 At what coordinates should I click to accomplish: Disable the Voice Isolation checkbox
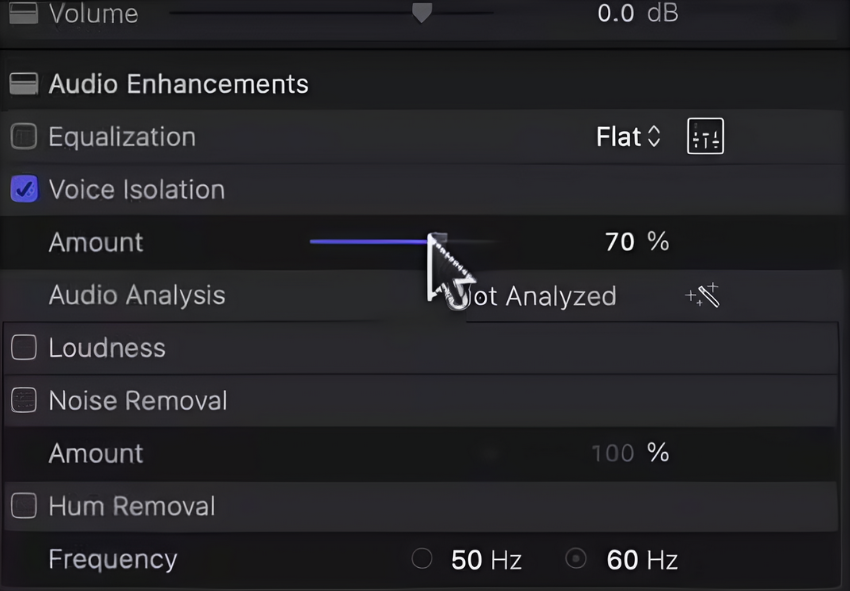tap(24, 190)
